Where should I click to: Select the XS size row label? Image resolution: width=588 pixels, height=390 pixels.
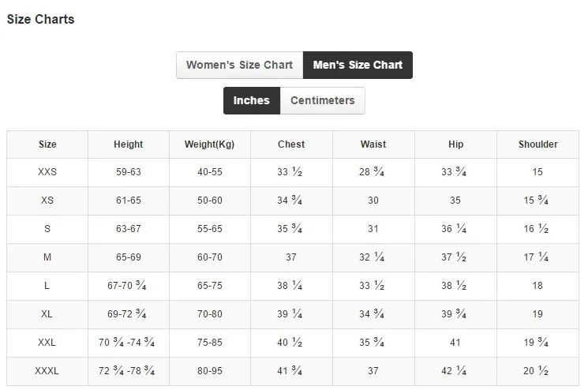(47, 201)
